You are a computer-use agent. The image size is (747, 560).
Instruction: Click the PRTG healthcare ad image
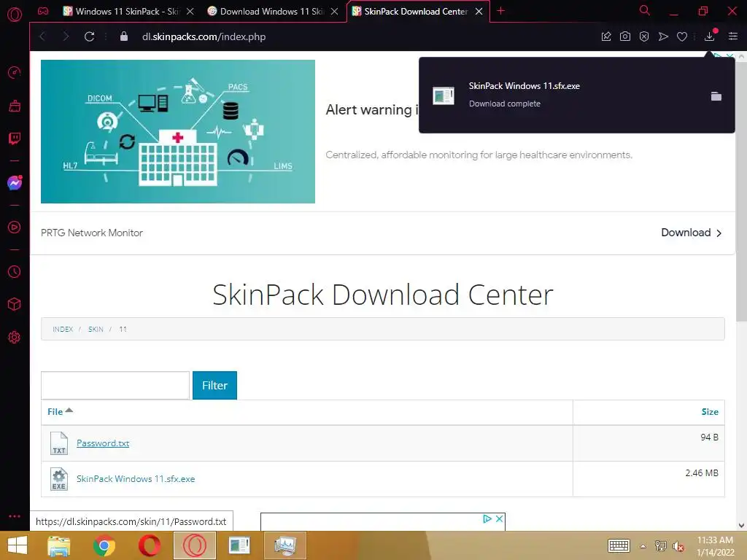coord(178,131)
